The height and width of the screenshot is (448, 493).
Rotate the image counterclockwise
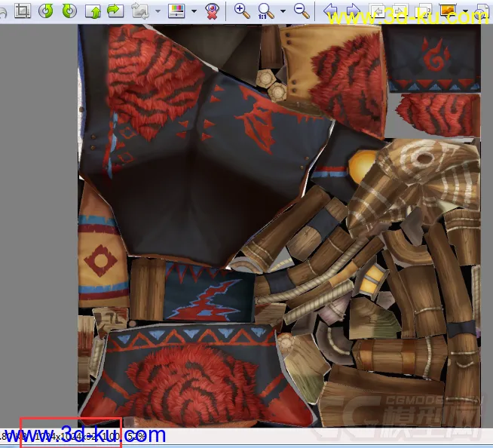(x=46, y=11)
